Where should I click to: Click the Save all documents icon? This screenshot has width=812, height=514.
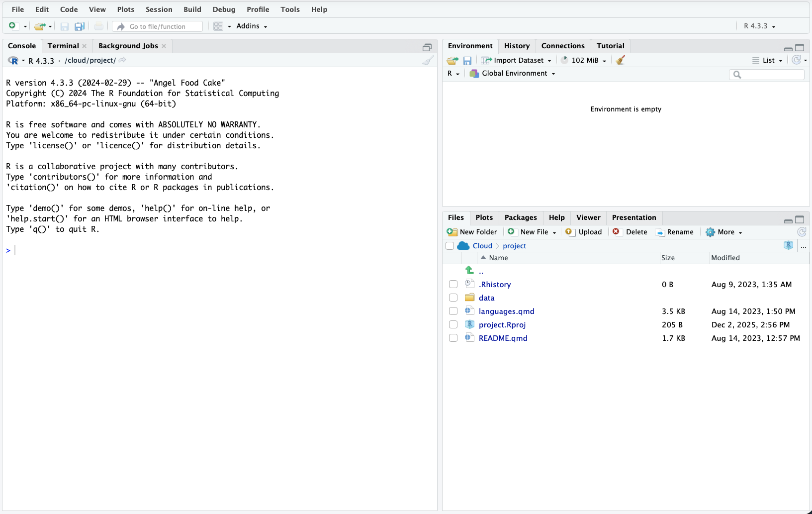80,26
